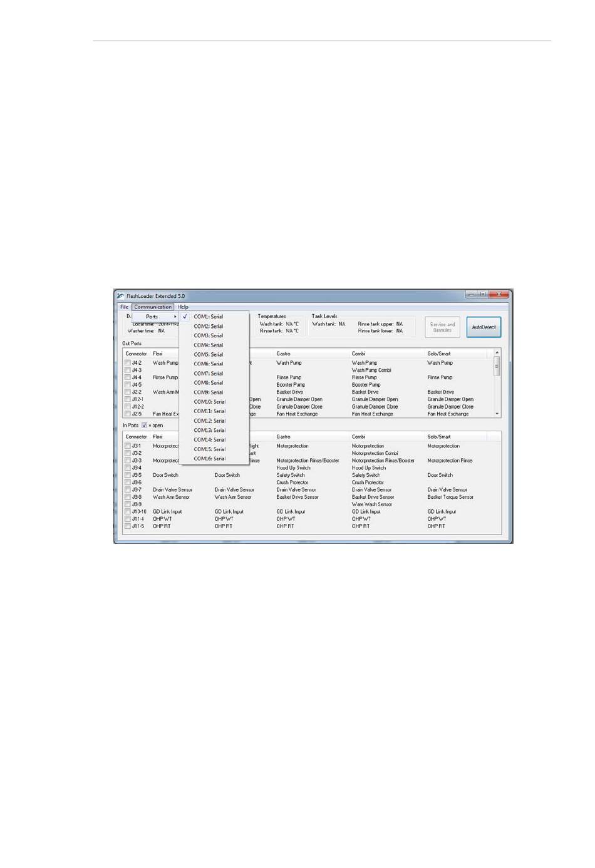This screenshot has width=595, height=868.
Task: Choose COM5: Serial from the ports list
Action: [x=214, y=354]
